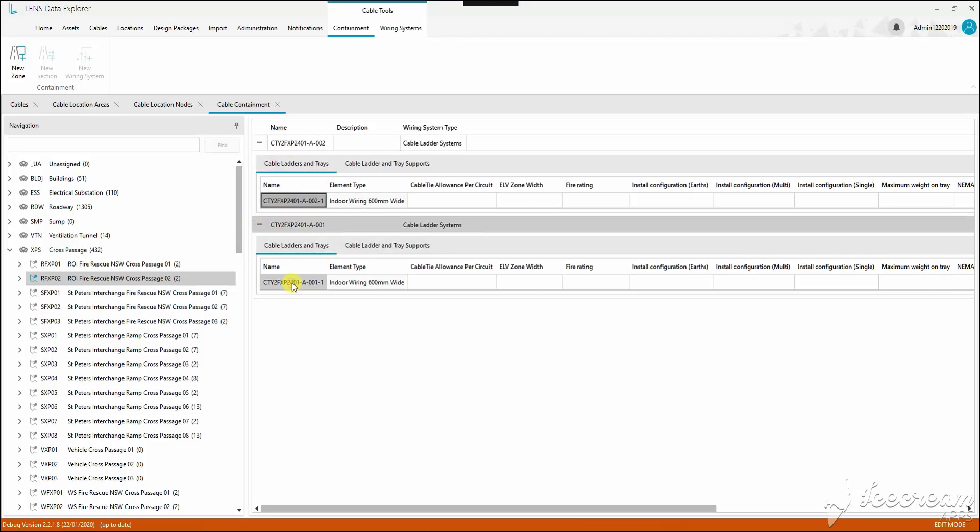Open the Cable Location Areas tab
Image resolution: width=980 pixels, height=532 pixels.
pyautogui.click(x=81, y=105)
